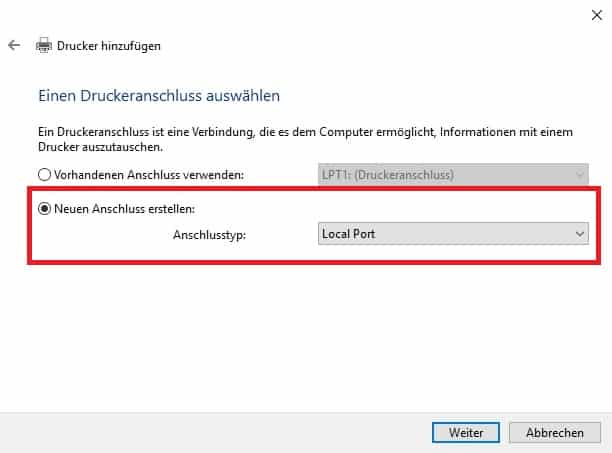
Task: Open the 'LPT1: (Druckeranschluss)' dropdown
Action: 453,174
